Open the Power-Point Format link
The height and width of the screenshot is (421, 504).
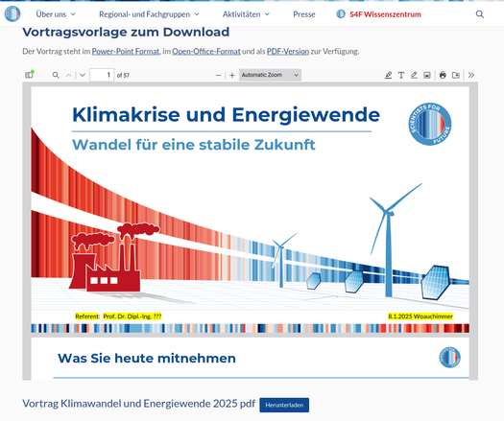(126, 52)
